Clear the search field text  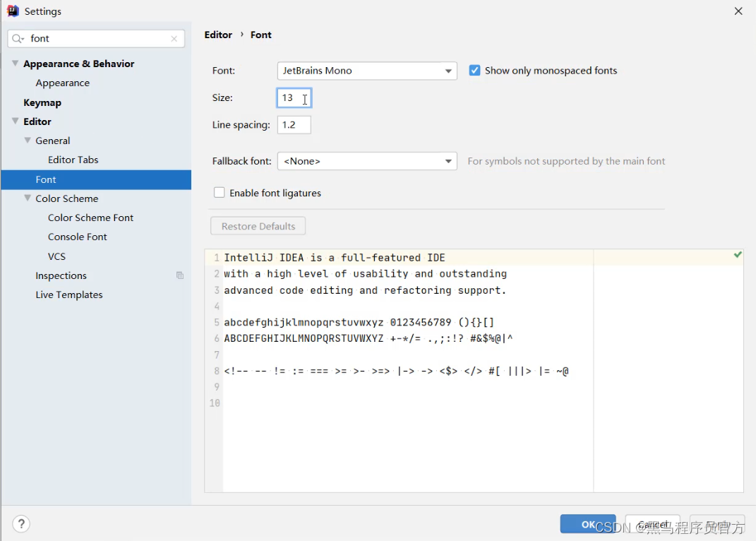tap(174, 39)
